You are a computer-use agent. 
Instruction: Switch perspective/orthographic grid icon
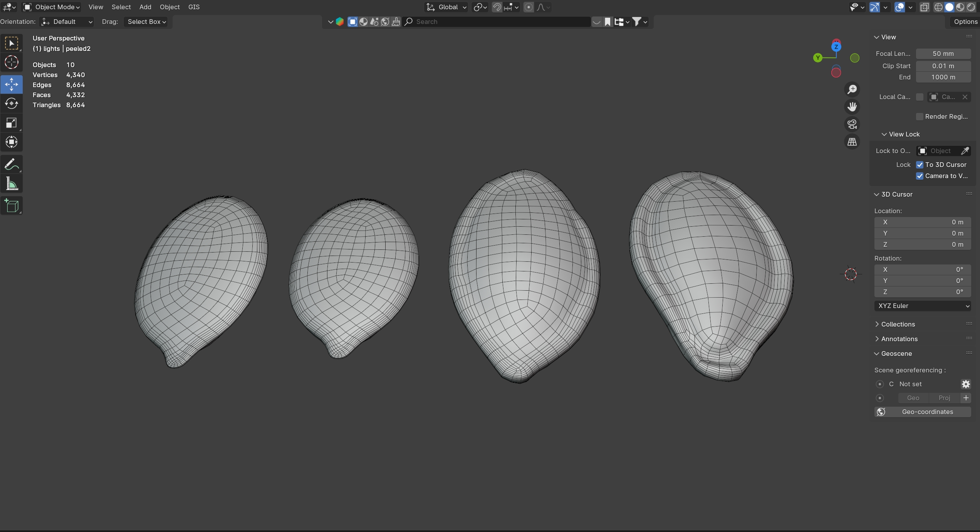coord(852,142)
